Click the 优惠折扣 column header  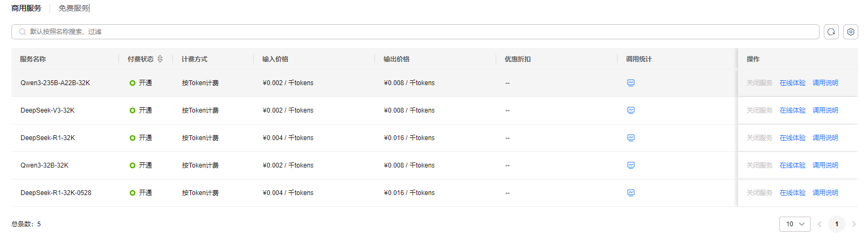(x=518, y=59)
